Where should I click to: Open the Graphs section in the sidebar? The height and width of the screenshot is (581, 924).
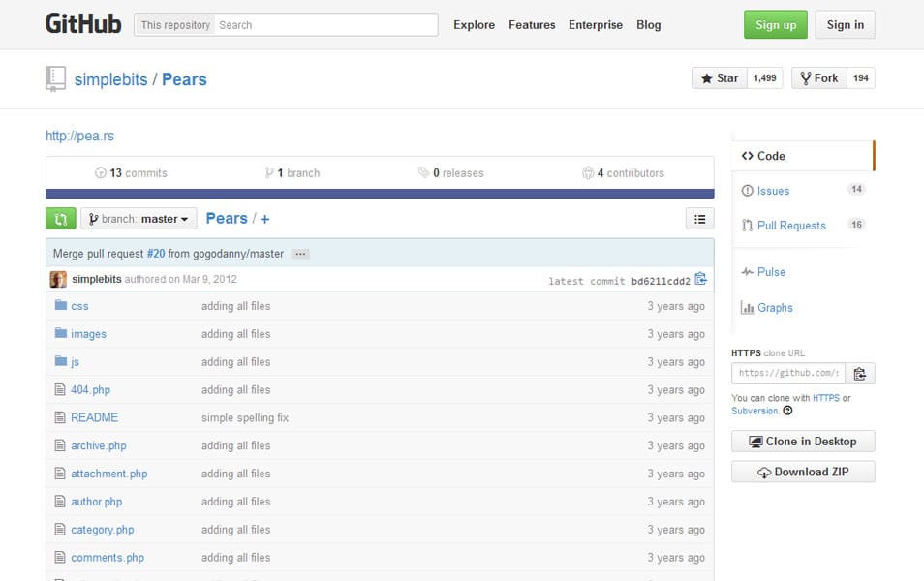click(774, 307)
